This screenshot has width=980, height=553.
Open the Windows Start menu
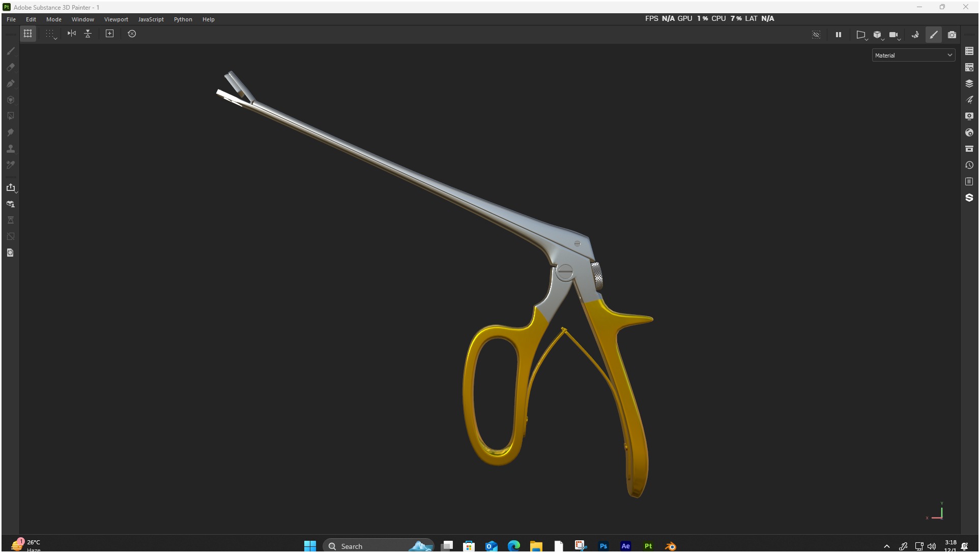[310, 546]
